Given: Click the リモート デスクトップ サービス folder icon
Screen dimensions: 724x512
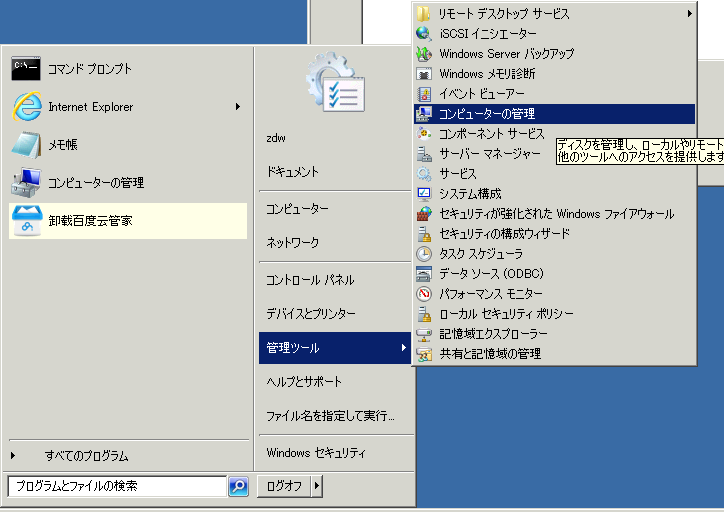Looking at the screenshot, I should (x=423, y=14).
